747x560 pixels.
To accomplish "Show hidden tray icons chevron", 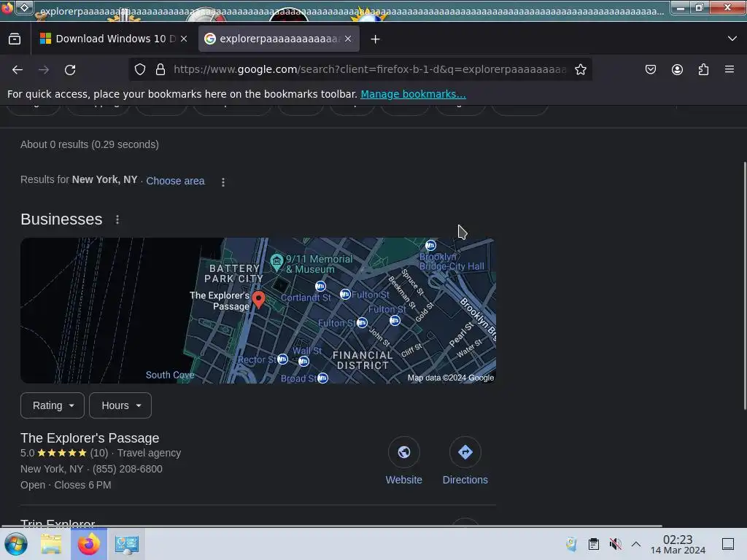I will point(635,544).
